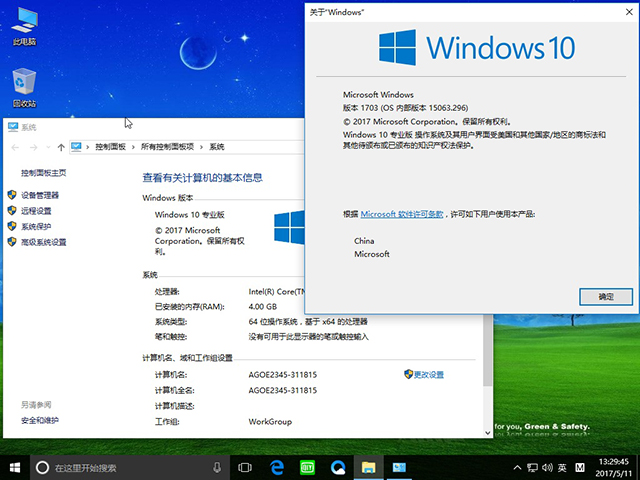Click 确定 button in About Windows dialog
This screenshot has height=480, width=640.
[x=606, y=297]
